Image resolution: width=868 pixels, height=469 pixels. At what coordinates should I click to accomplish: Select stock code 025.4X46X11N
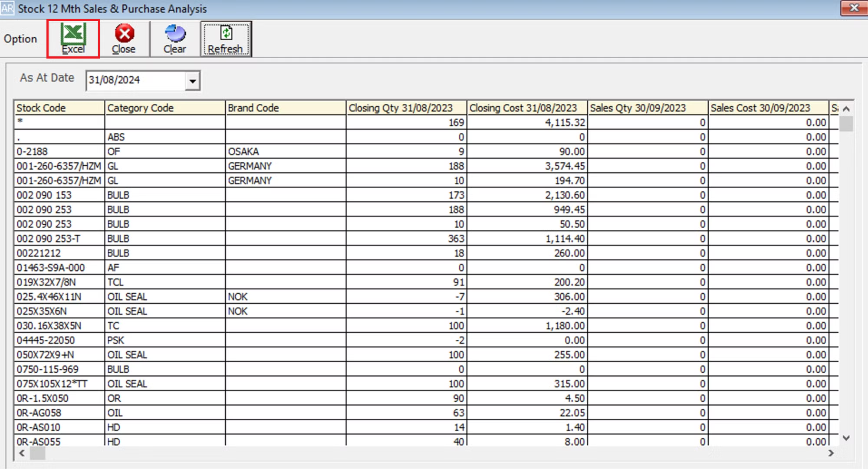pyautogui.click(x=59, y=297)
